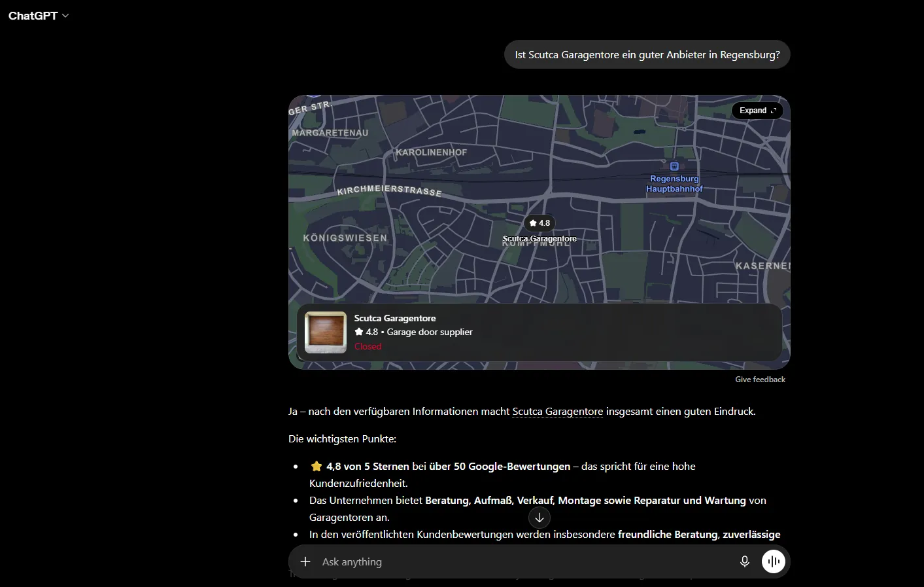Launch voice mode with the waveform button
Image resolution: width=924 pixels, height=587 pixels.
[774, 561]
